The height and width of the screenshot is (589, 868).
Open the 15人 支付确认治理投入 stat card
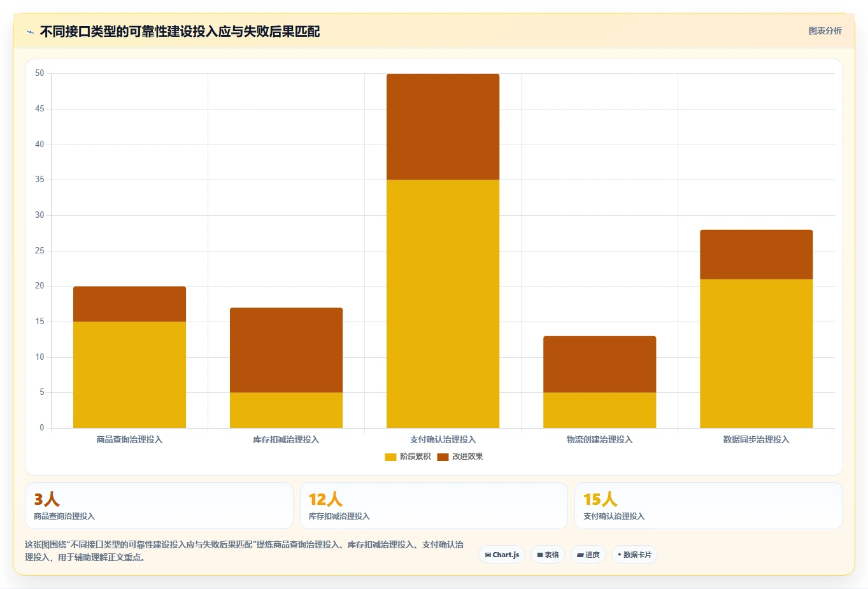tap(708, 506)
